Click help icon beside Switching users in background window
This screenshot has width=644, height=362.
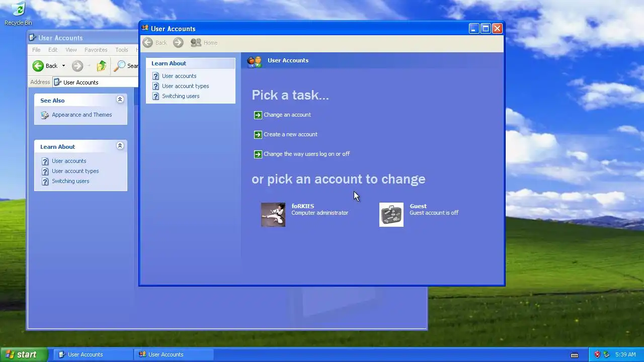click(45, 182)
